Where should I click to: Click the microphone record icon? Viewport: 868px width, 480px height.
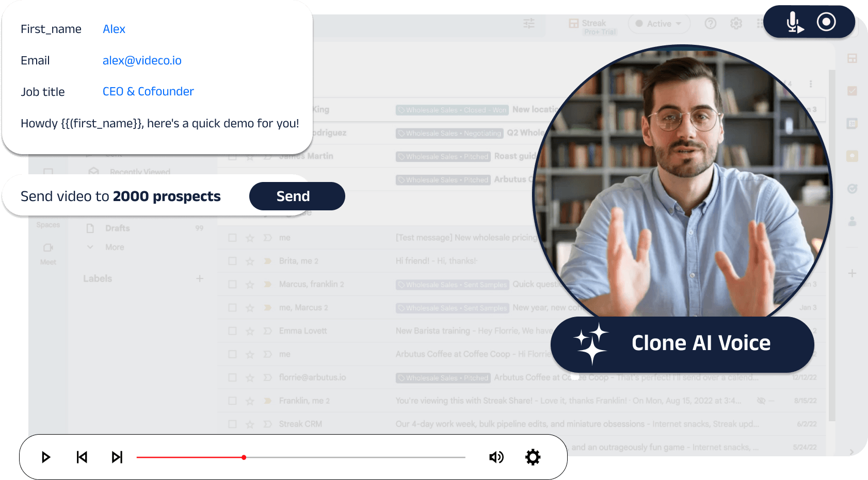(794, 22)
